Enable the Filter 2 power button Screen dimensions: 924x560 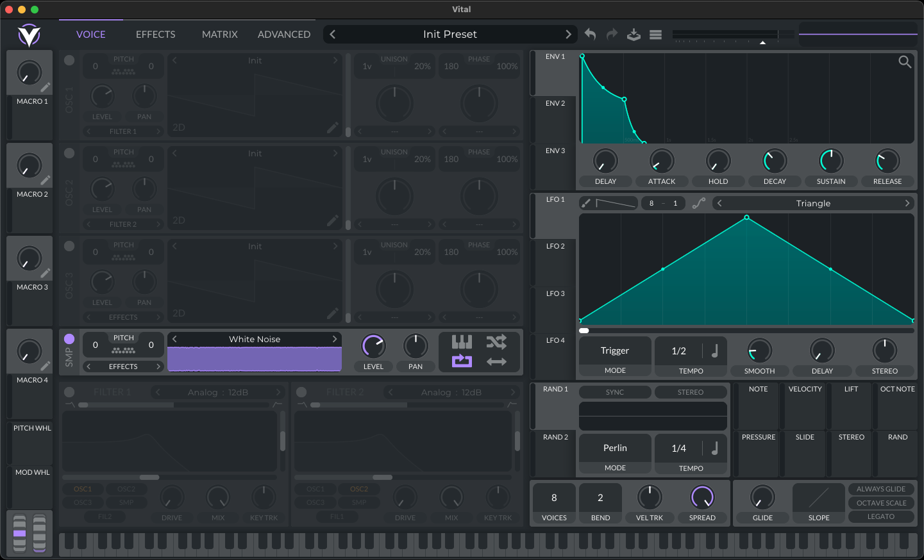pyautogui.click(x=301, y=392)
